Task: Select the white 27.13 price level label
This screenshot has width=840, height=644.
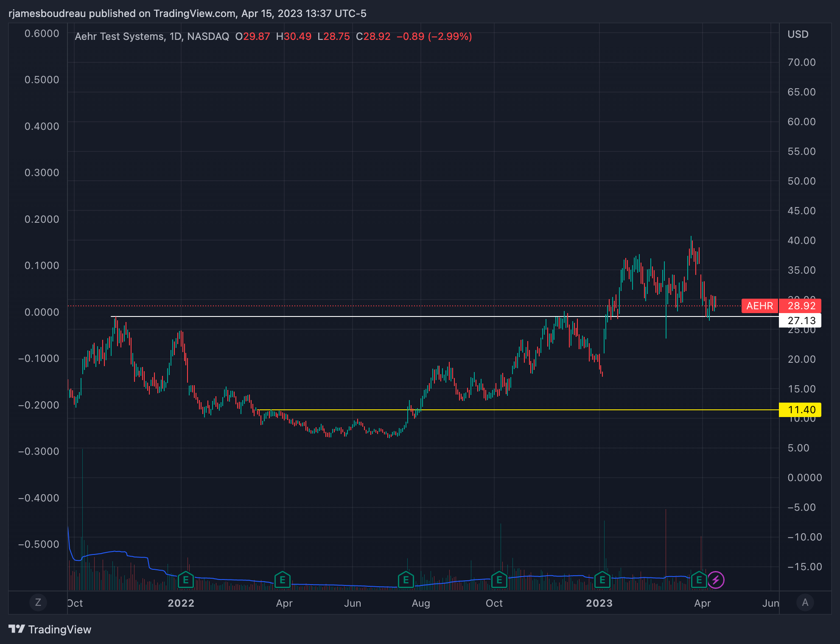Action: tap(801, 321)
